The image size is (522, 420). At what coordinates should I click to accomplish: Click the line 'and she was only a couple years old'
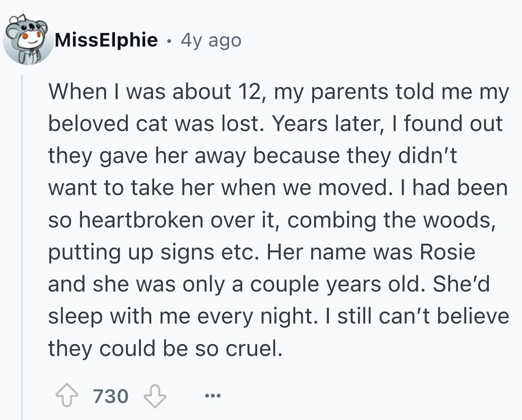coord(269,284)
